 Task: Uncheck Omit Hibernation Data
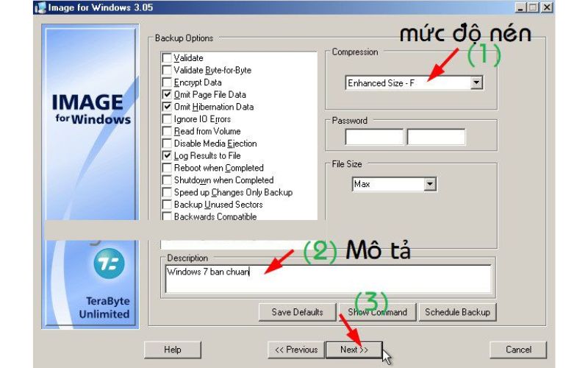[x=167, y=107]
